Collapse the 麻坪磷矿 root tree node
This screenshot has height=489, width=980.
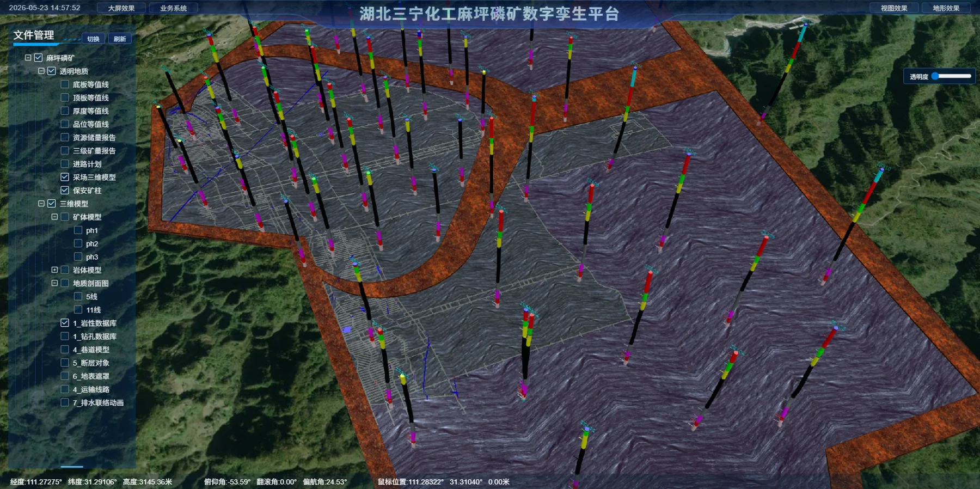point(28,58)
